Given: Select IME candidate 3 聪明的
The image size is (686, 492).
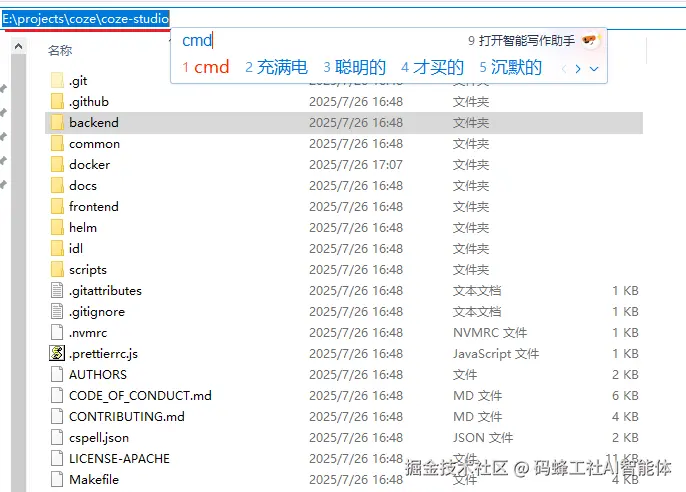Looking at the screenshot, I should [x=355, y=67].
